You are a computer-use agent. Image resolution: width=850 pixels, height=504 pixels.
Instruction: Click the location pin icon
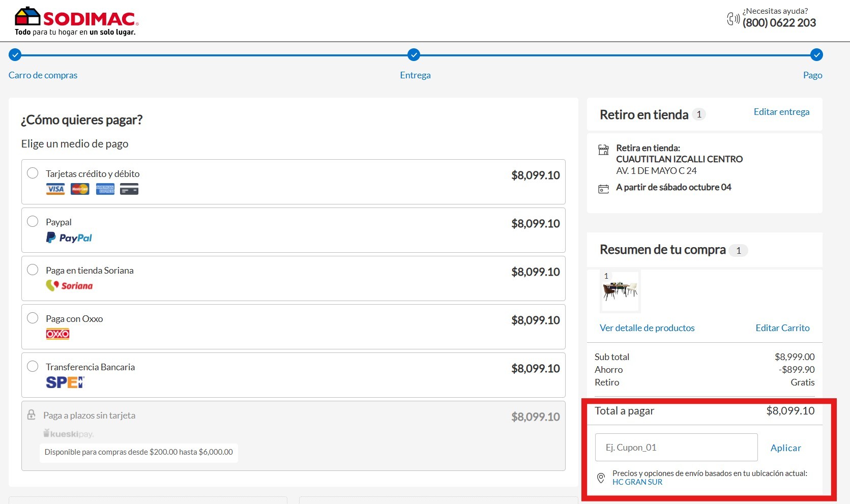tap(601, 478)
